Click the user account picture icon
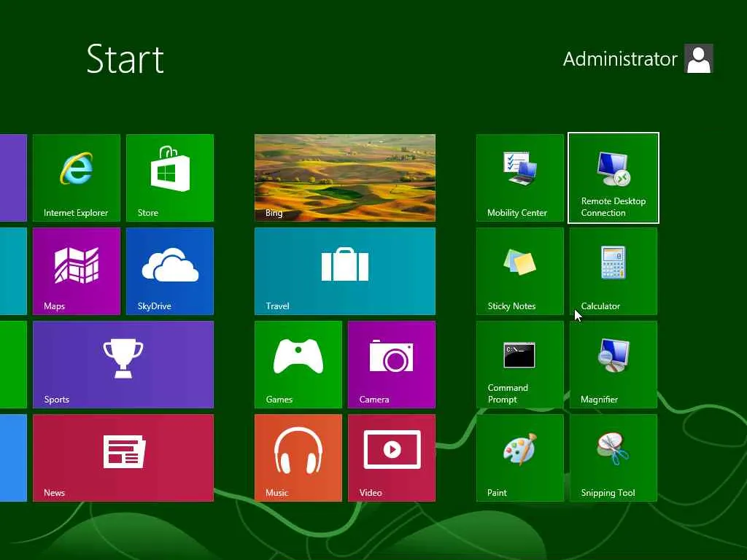Viewport: 747px width, 560px height. tap(698, 58)
